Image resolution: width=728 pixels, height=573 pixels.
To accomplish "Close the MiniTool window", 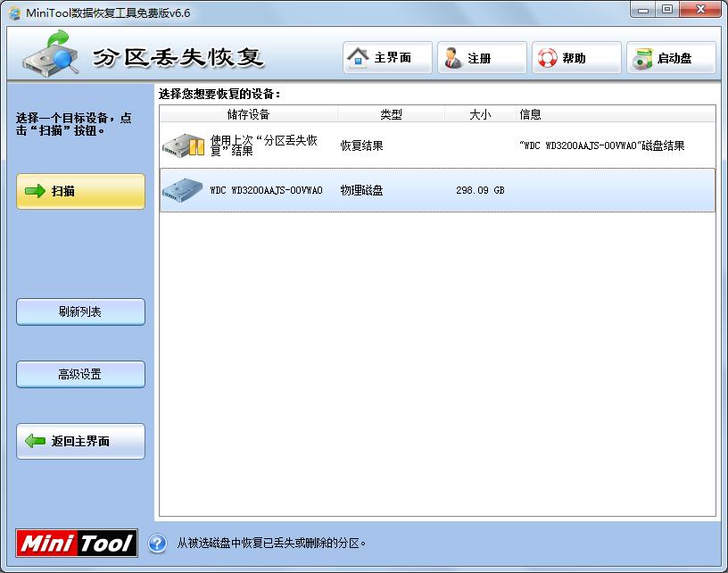I will (x=700, y=10).
